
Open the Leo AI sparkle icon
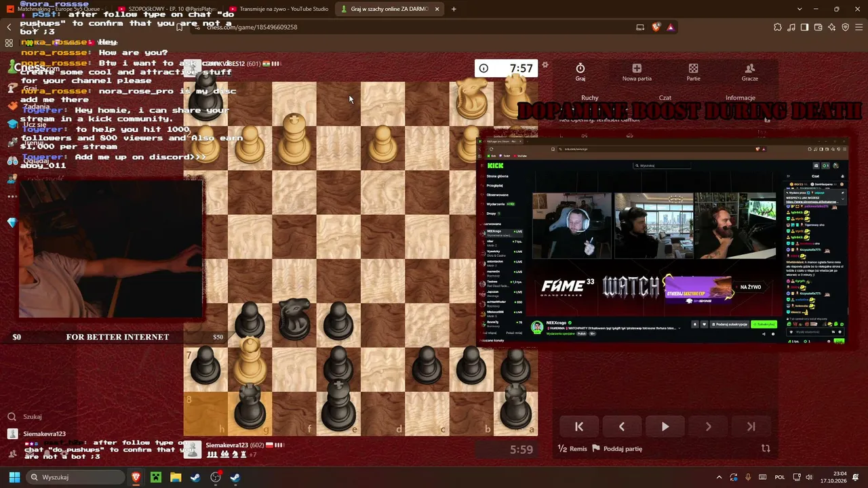tap(831, 27)
